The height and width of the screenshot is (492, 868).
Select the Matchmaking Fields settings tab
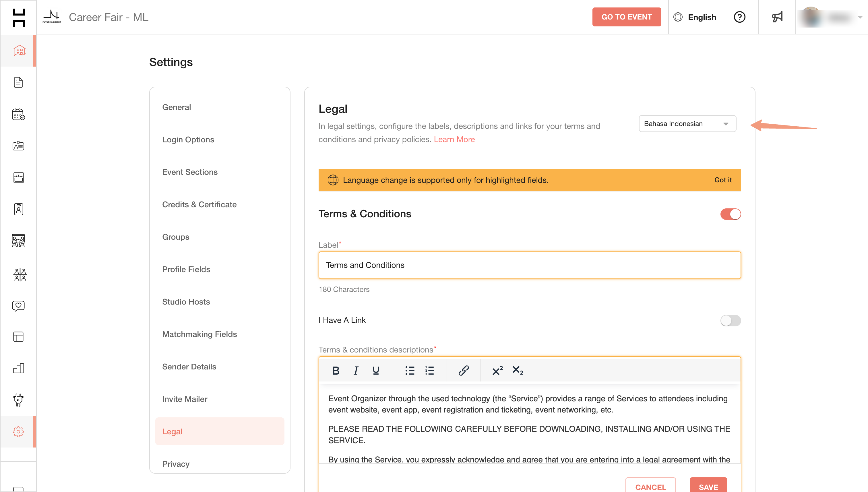[200, 334]
